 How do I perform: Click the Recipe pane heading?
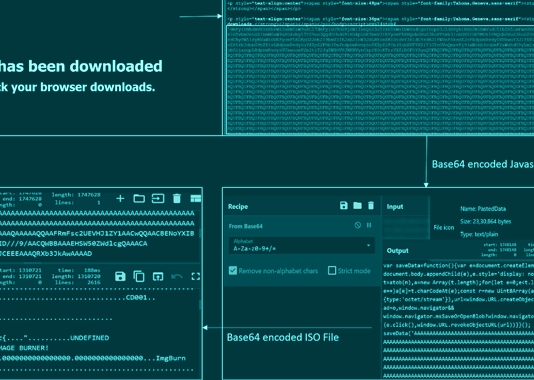(238, 207)
